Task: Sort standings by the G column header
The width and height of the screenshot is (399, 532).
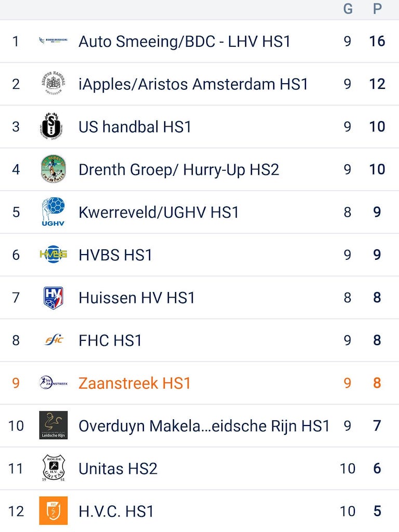Action: click(348, 9)
